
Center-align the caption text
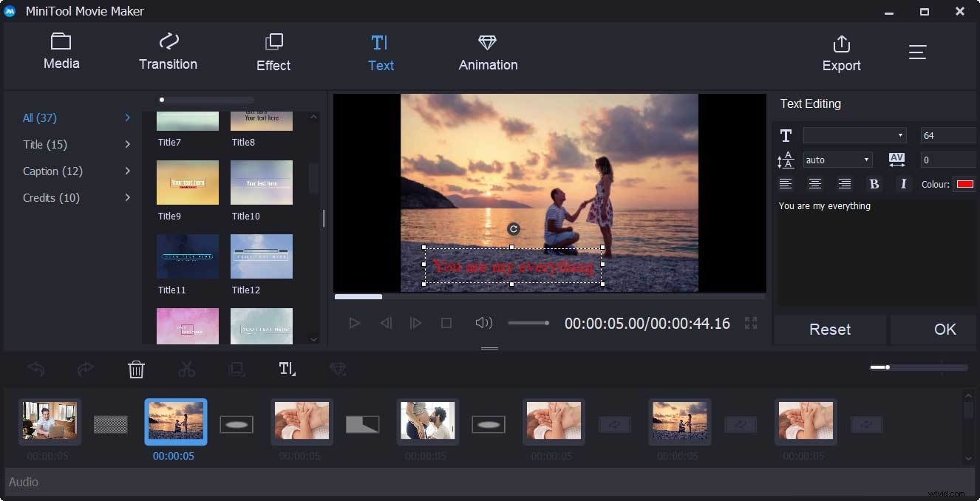click(x=815, y=183)
